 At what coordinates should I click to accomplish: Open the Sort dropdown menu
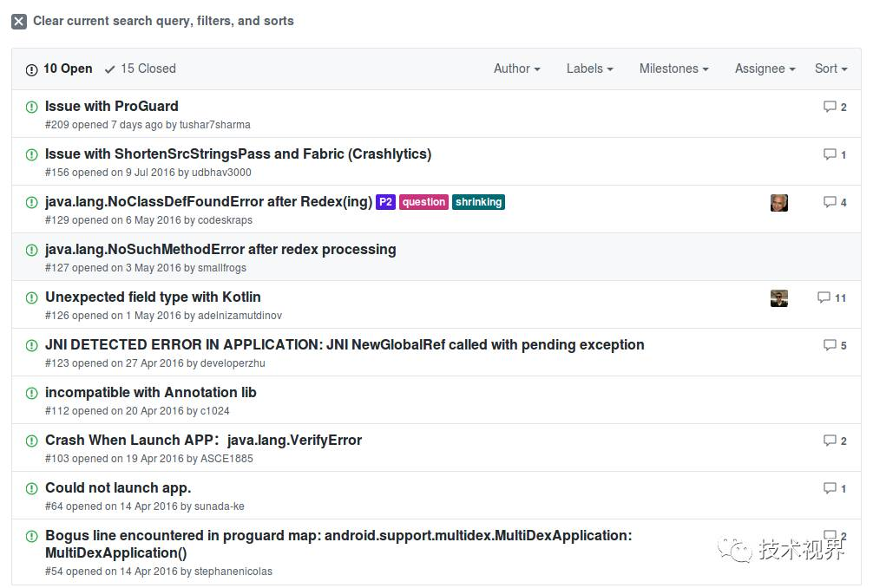[830, 69]
